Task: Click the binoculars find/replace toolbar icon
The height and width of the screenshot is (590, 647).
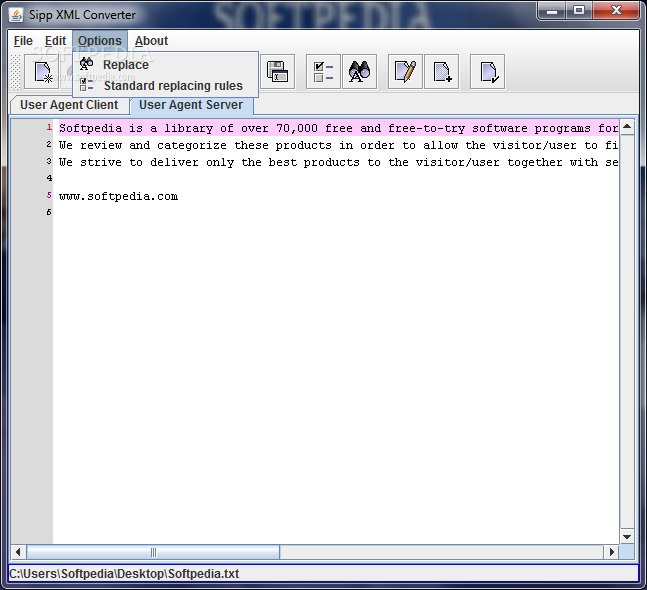Action: (x=359, y=72)
